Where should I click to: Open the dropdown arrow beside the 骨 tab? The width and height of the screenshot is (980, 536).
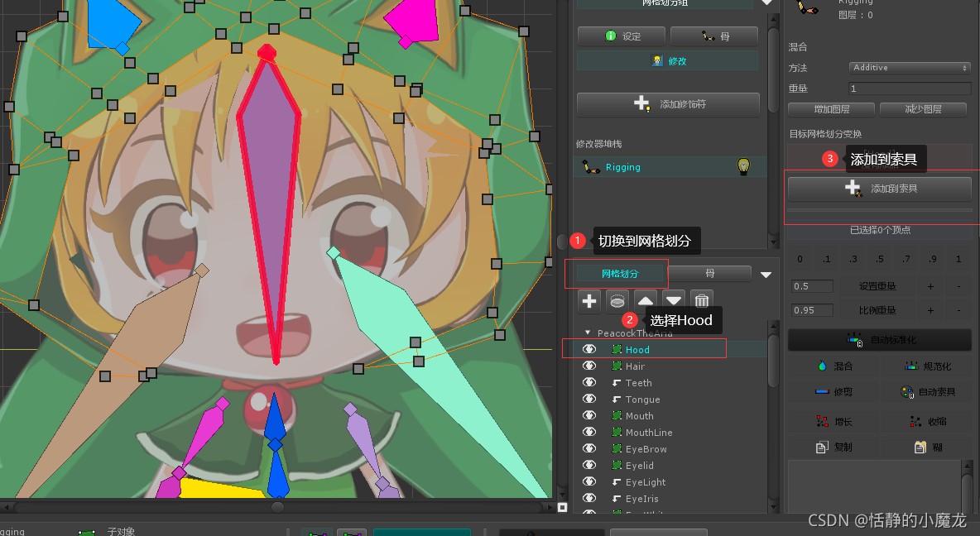(x=766, y=275)
